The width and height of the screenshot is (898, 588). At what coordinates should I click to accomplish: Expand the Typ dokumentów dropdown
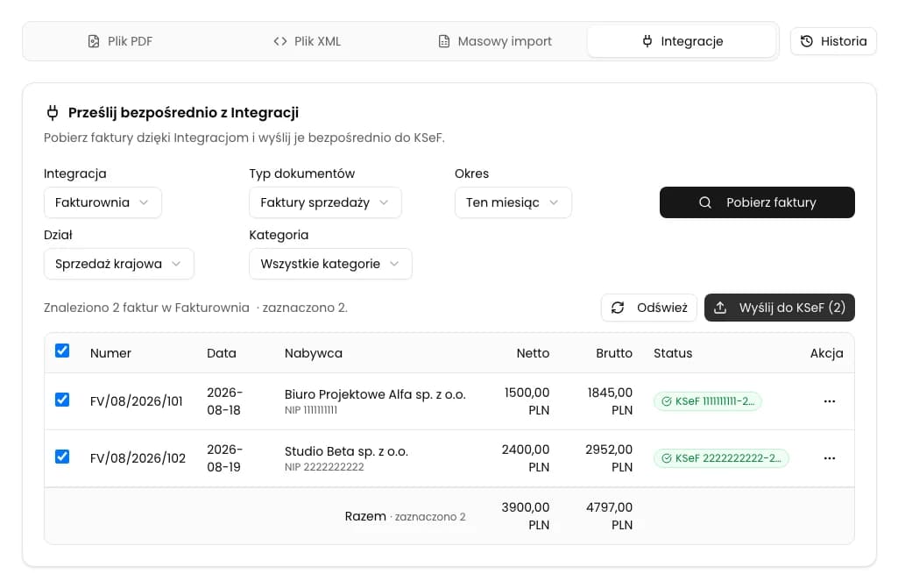[x=325, y=202]
